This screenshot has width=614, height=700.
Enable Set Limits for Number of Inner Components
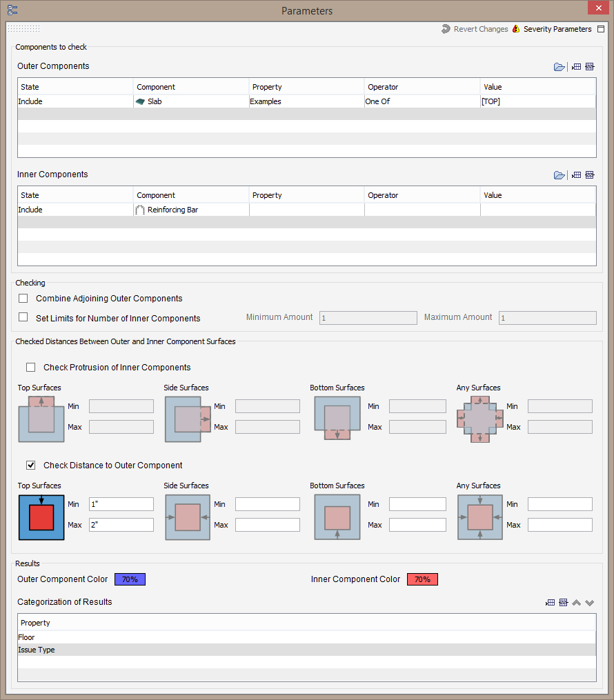point(23,317)
